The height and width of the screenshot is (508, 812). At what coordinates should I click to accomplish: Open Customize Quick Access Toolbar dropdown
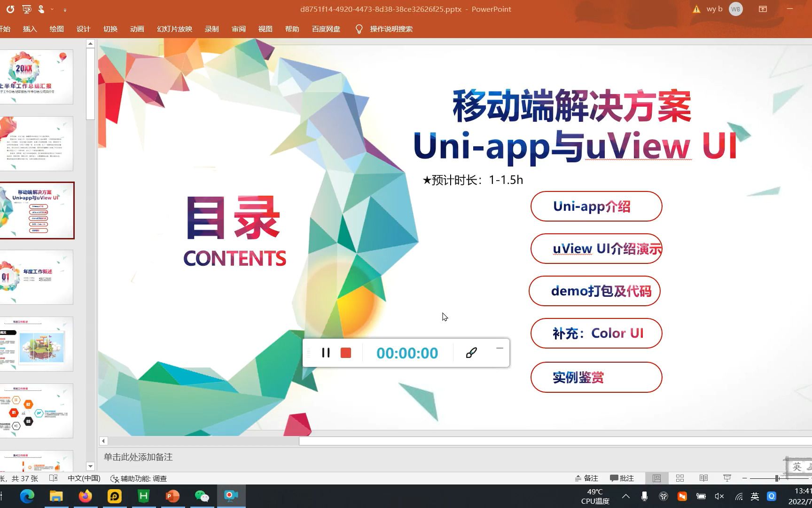pos(65,9)
